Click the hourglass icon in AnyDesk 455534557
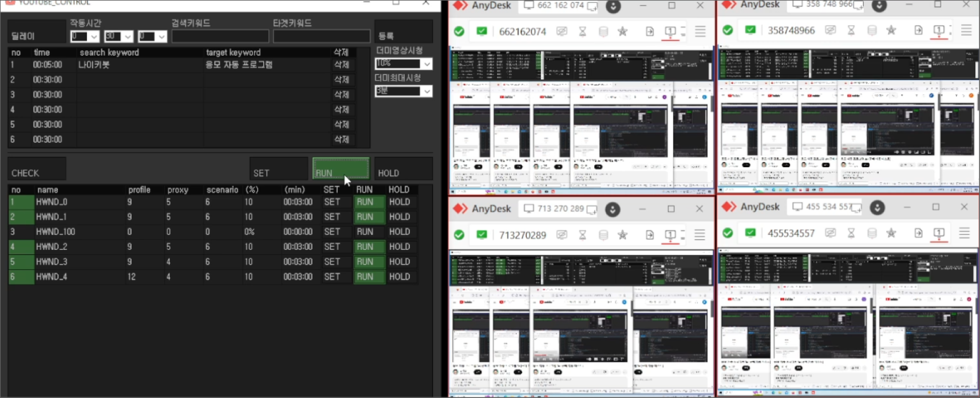The image size is (980, 398). (x=851, y=233)
